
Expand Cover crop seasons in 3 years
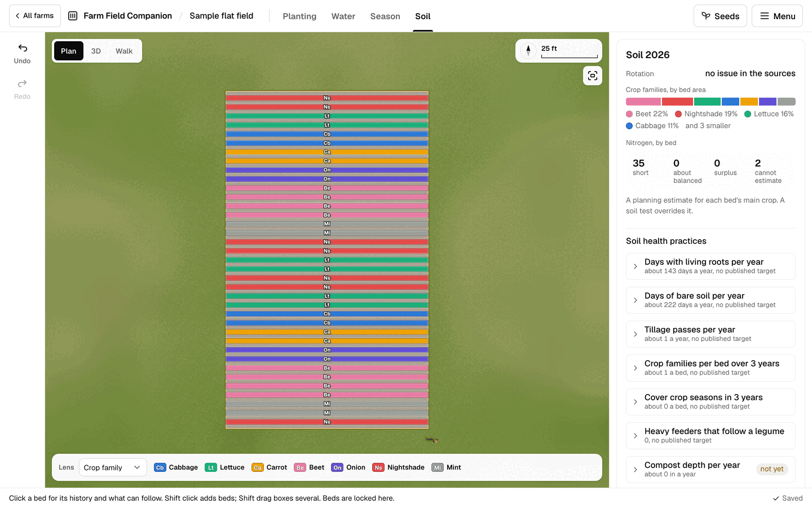tap(710, 402)
